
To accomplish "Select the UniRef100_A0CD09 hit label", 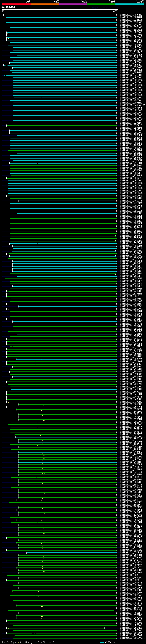I will coord(131,636).
